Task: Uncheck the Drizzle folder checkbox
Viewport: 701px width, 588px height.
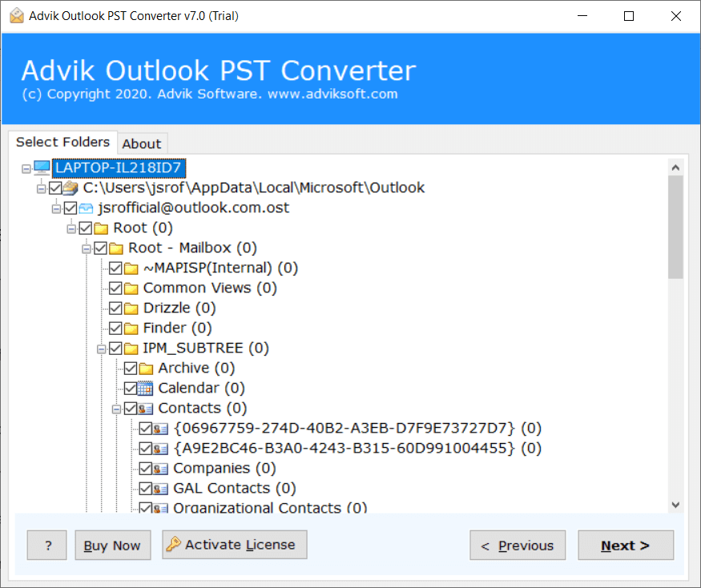Action: (x=116, y=308)
